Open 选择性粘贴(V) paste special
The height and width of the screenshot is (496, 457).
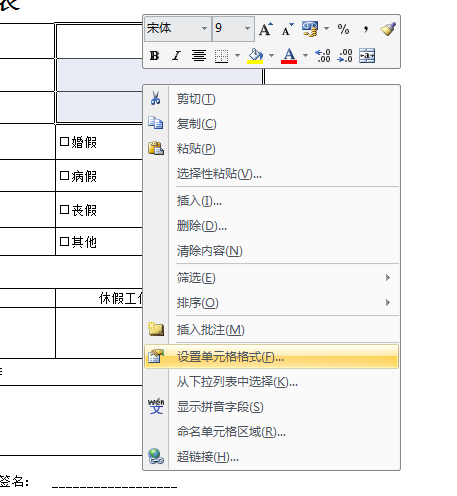272,173
